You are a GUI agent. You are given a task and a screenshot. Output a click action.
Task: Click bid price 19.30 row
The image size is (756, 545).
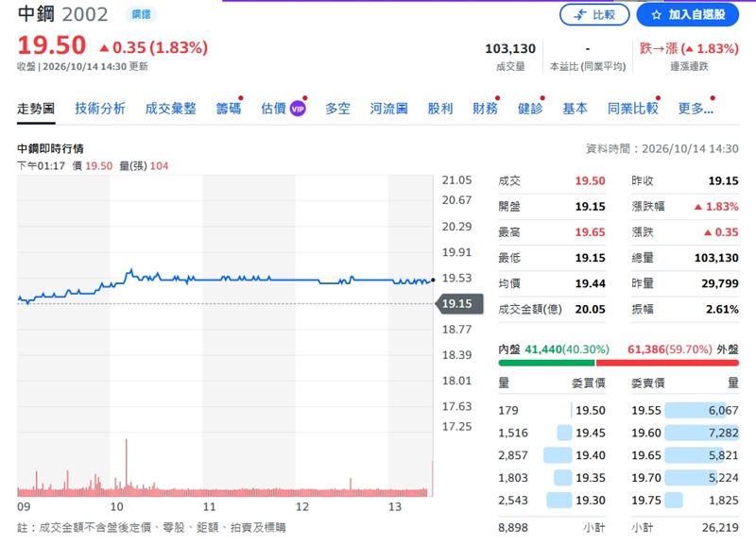coord(552,501)
